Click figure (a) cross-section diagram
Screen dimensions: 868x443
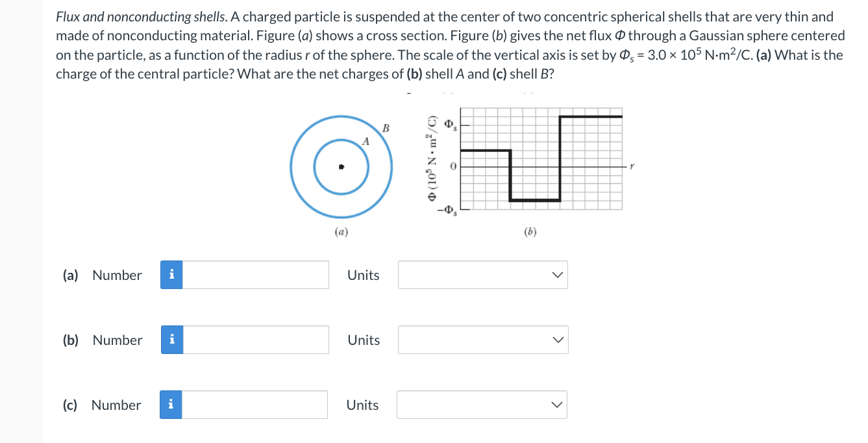341,166
